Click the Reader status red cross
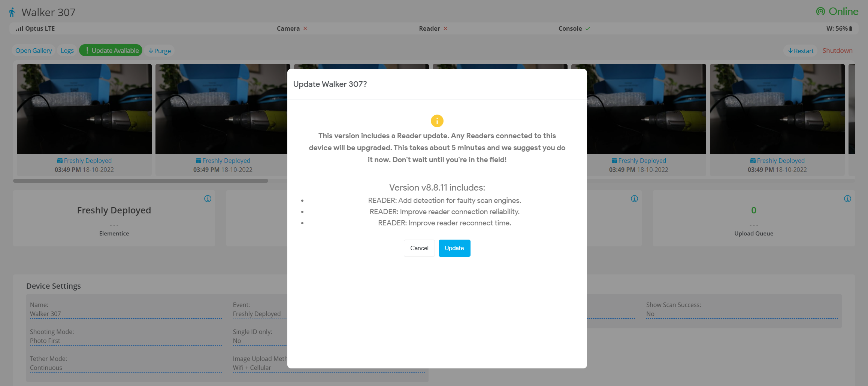Screen dimensions: 868x386 (x=445, y=28)
